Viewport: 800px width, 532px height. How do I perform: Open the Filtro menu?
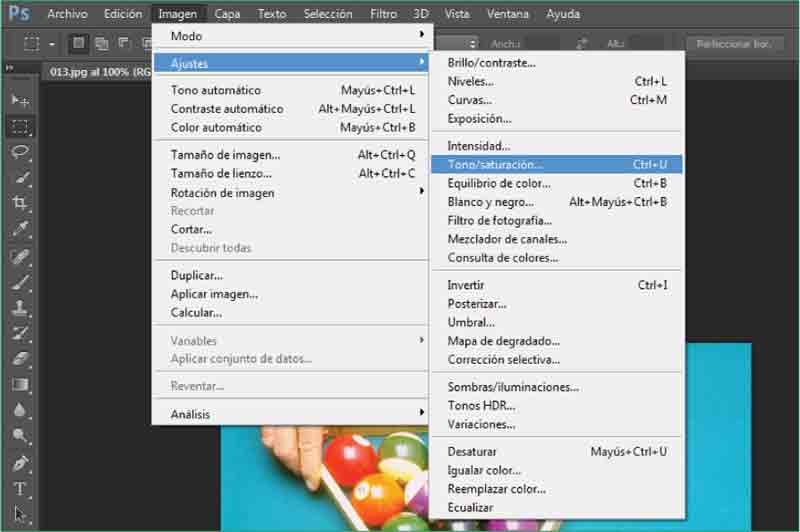tap(383, 14)
